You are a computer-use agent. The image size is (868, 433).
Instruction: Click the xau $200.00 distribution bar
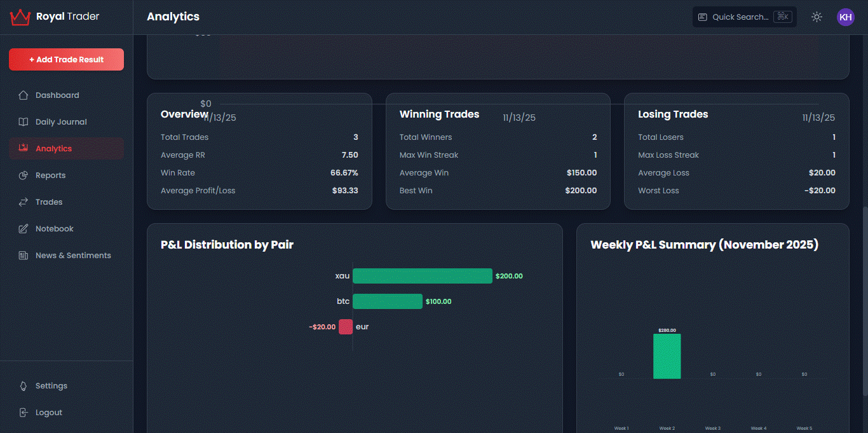423,275
